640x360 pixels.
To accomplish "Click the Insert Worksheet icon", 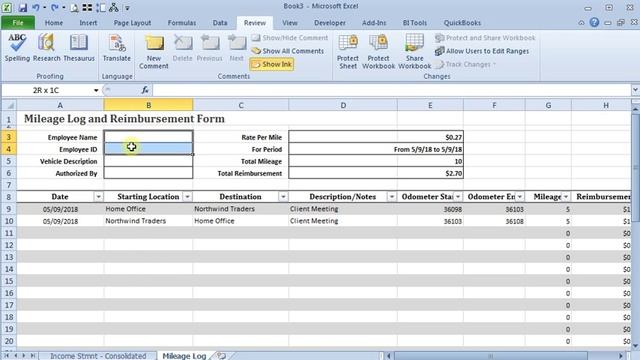I will (x=221, y=356).
